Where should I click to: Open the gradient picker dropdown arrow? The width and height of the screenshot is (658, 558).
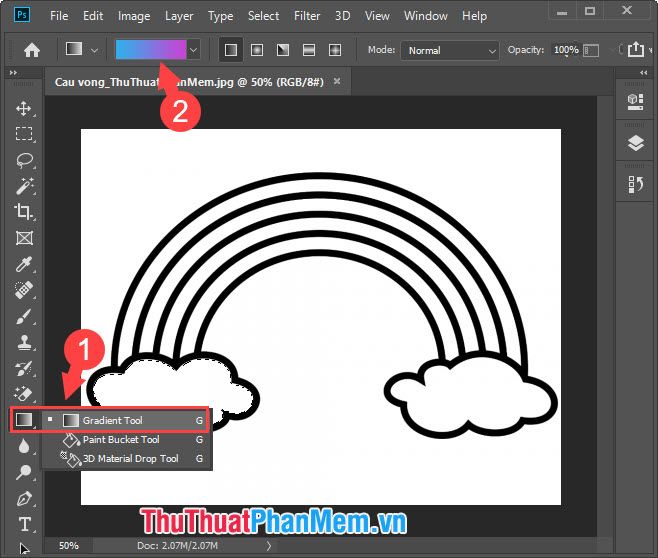194,50
